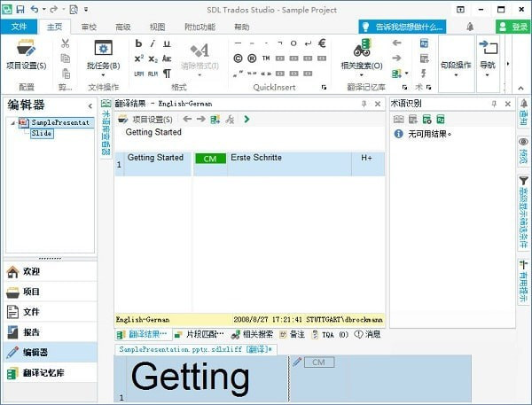
Task: Open the 文件 file tab
Action: point(19,27)
